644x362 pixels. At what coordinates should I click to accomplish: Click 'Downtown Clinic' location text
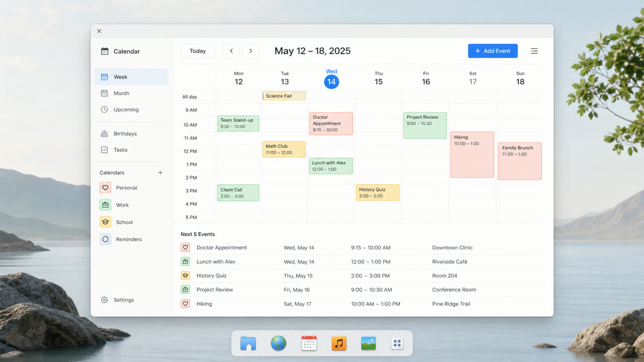[452, 247]
